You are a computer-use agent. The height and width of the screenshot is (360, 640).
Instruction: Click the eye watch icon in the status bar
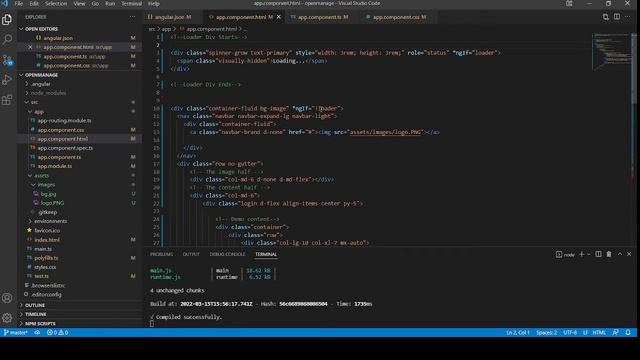click(37, 332)
